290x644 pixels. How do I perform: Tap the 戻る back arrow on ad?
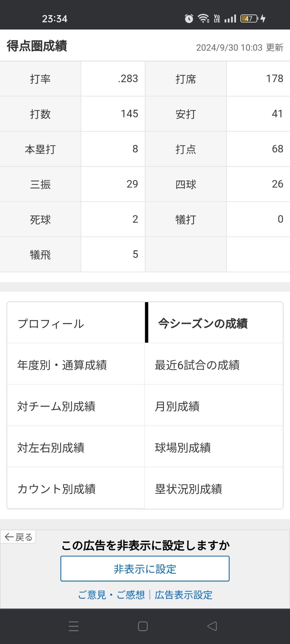18,537
